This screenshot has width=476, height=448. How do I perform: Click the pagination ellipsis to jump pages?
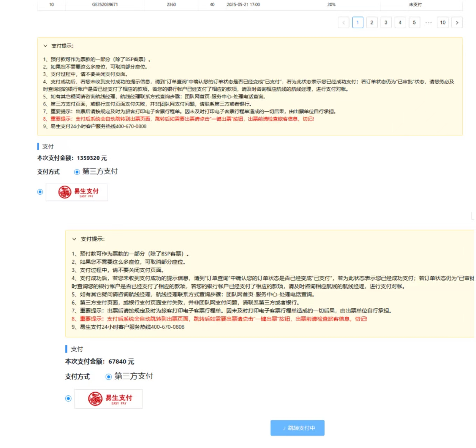point(428,22)
